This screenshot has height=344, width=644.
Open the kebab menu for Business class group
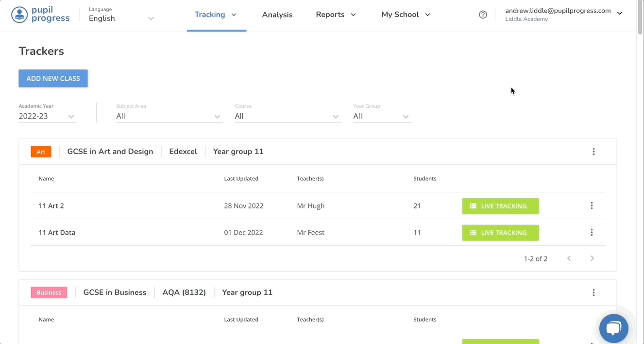(x=593, y=292)
